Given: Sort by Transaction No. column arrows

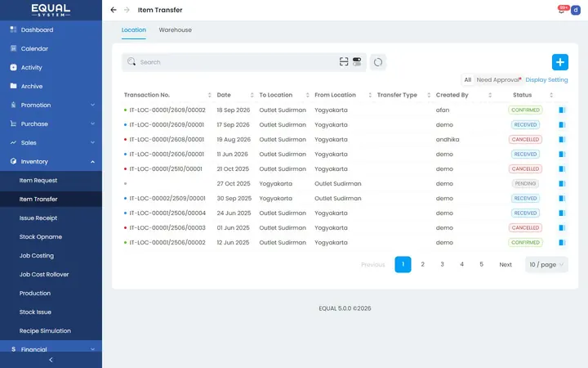Looking at the screenshot, I should click(210, 95).
